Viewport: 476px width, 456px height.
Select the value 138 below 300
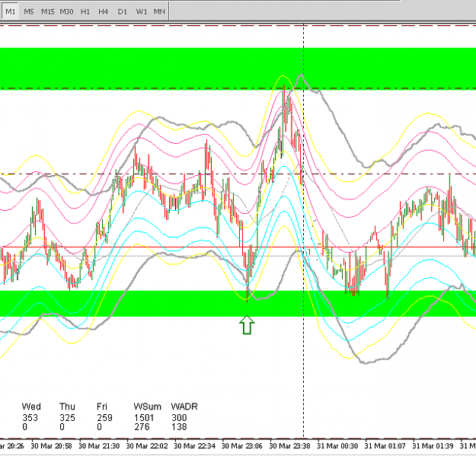point(179,427)
